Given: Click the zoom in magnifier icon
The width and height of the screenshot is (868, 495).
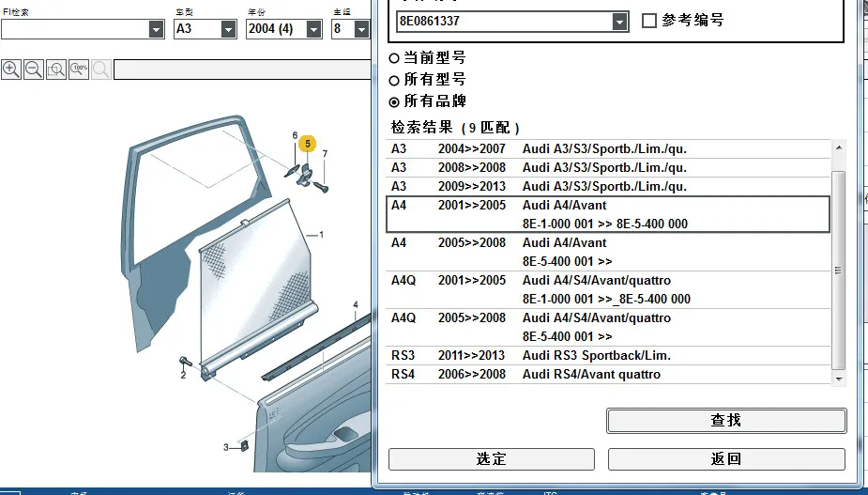Looking at the screenshot, I should coord(11,70).
